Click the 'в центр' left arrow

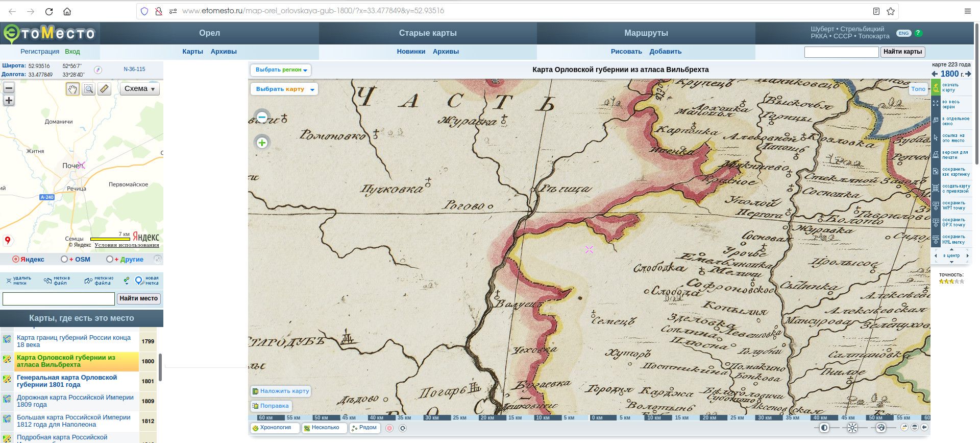tap(936, 255)
